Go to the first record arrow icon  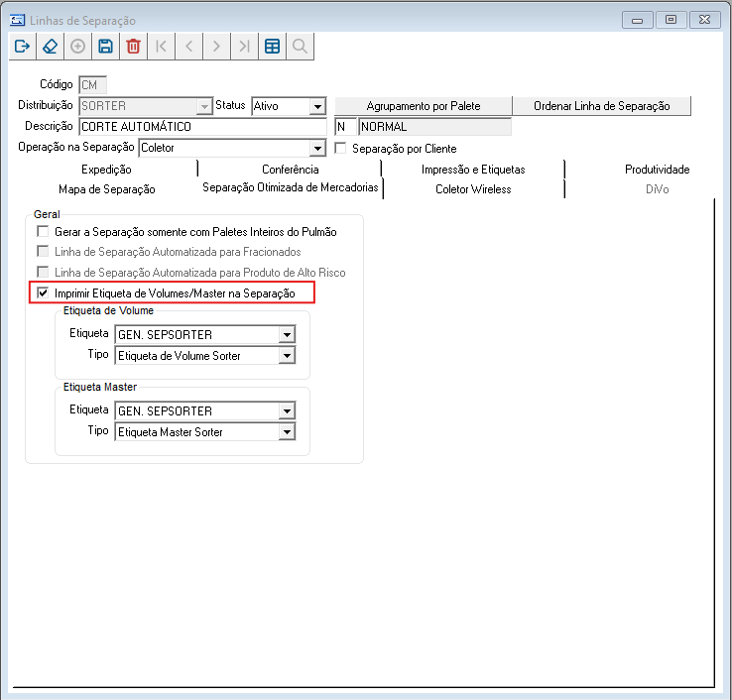tap(161, 47)
